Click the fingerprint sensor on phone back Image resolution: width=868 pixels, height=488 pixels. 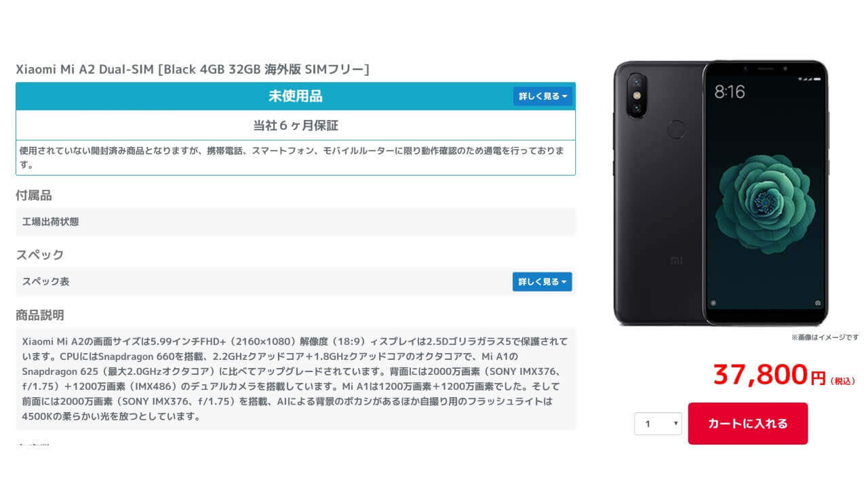[x=675, y=128]
